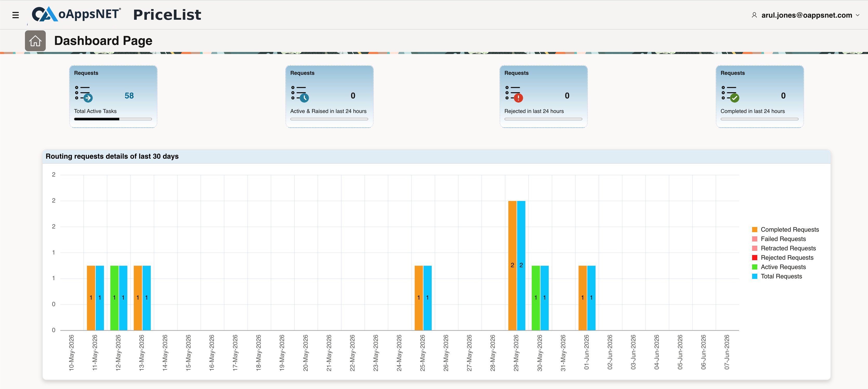The image size is (868, 389).
Task: Click the orange completed bar for 01-Jun-2026
Action: pyautogui.click(x=583, y=298)
